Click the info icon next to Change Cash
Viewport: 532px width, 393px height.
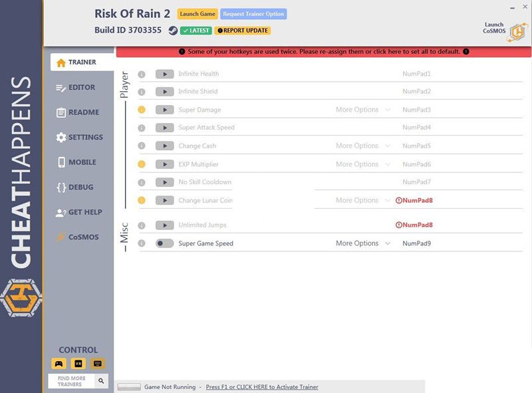pos(142,146)
